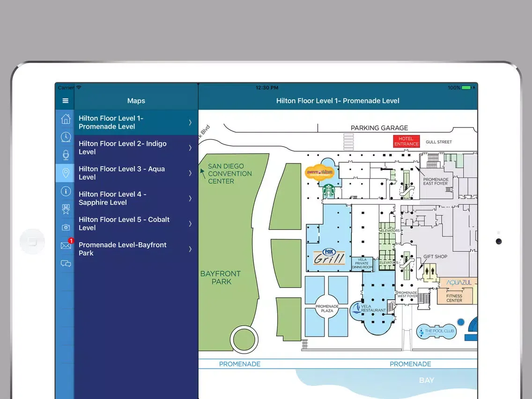
Task: Open the speakers microphone icon
Action: (66, 155)
